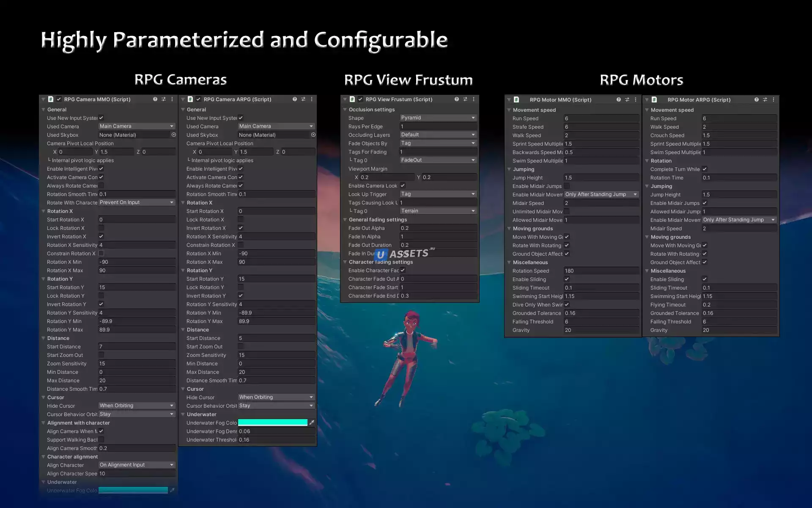Click RPG View Frustum (Script) header title

399,99
